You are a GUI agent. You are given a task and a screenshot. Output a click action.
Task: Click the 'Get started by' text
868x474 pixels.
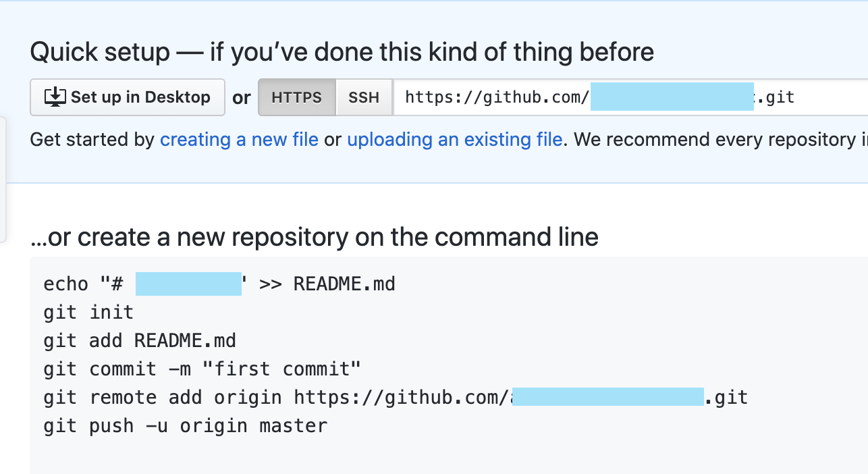[92, 140]
